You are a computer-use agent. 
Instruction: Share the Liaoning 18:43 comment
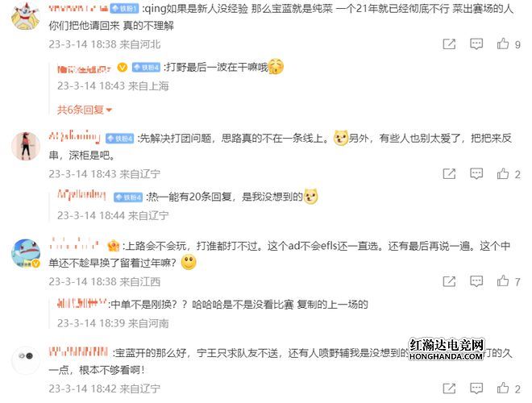449,173
